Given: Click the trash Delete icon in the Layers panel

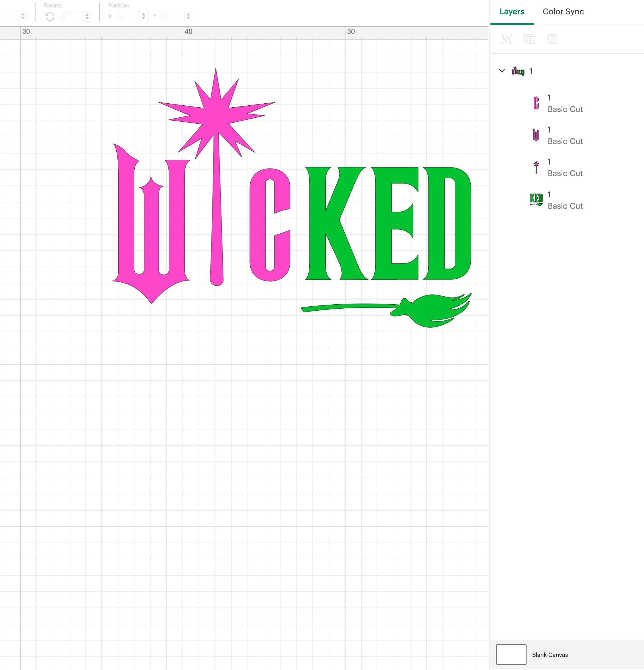Looking at the screenshot, I should [552, 39].
